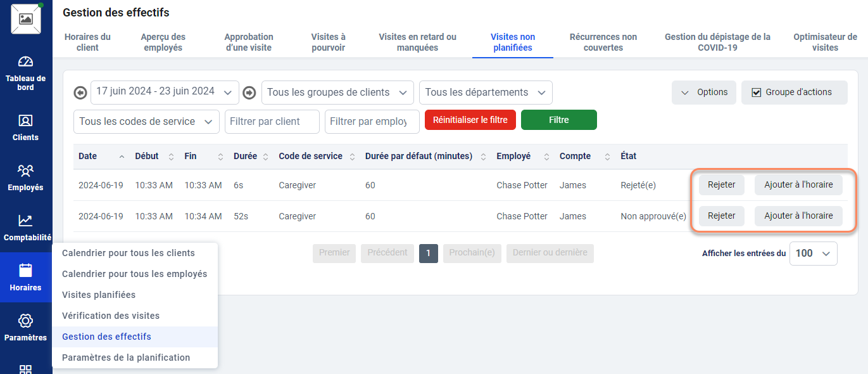Click the Horaires calendar icon
868x374 pixels.
tap(25, 271)
